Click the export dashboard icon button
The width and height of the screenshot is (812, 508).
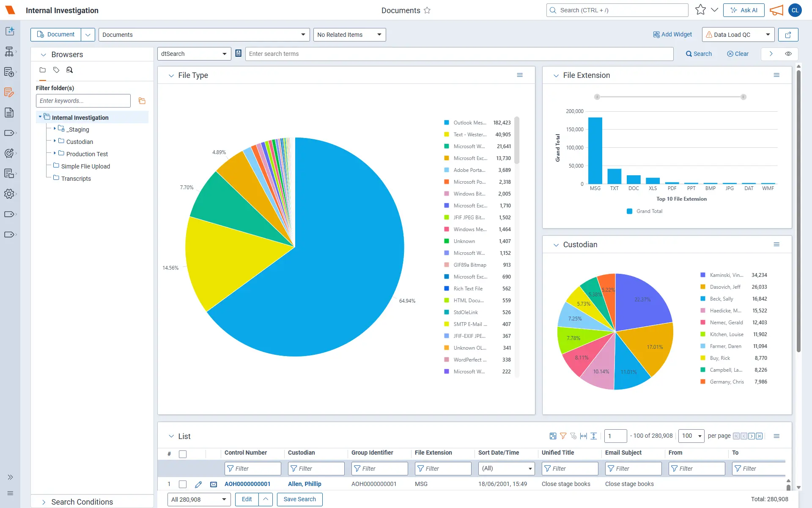point(788,35)
